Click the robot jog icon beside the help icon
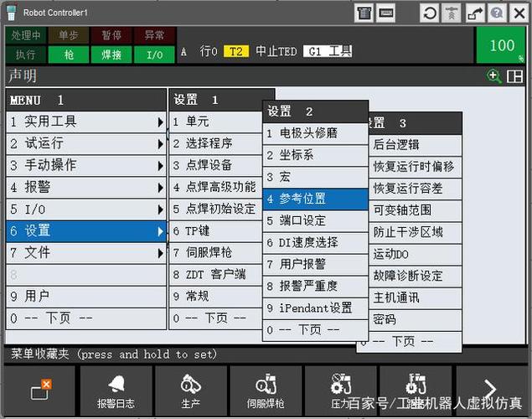 tap(475, 13)
